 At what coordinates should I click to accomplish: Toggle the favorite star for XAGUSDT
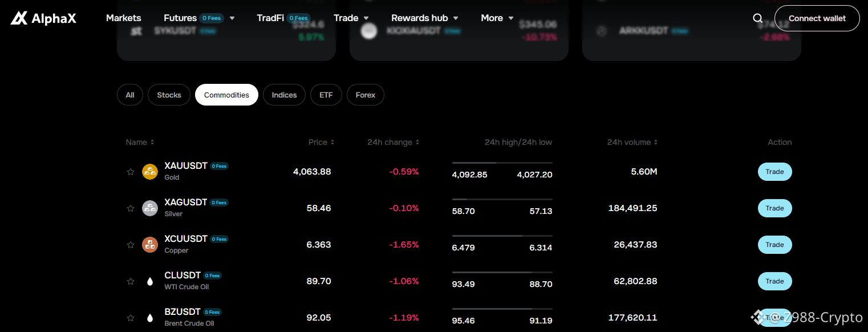[131, 208]
